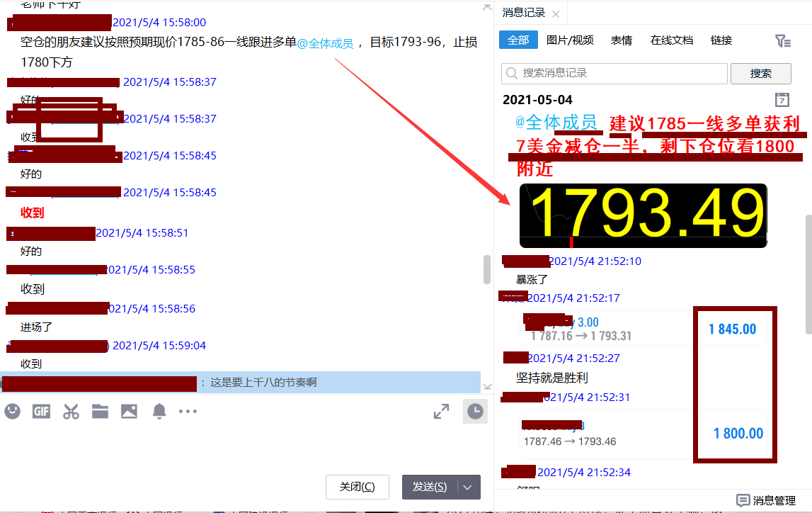Open trade card showing 1 800.00
Screen dimensions: 812x513
tap(644, 434)
